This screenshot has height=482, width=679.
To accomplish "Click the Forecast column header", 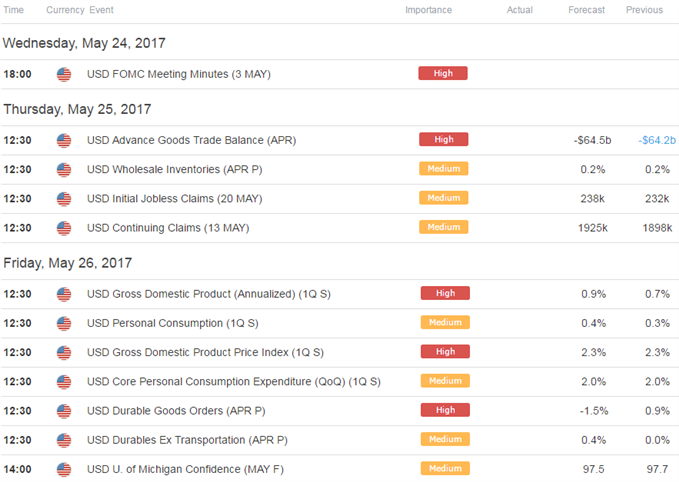I will pyautogui.click(x=586, y=10).
